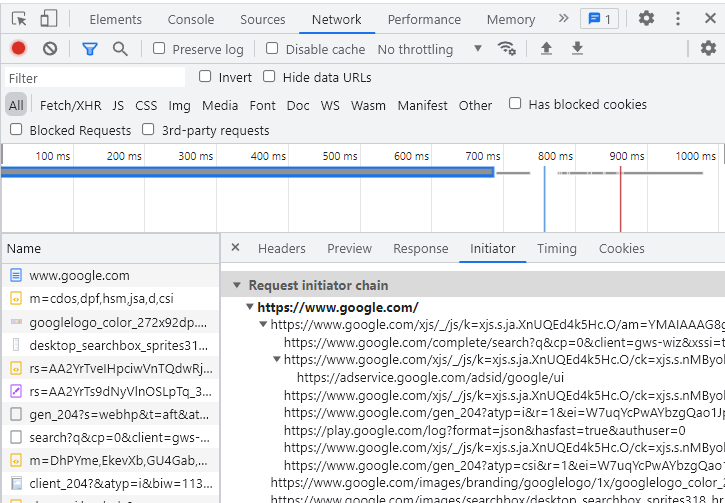The image size is (725, 503).
Task: Collapse the Request initiator chain section
Action: pyautogui.click(x=237, y=285)
